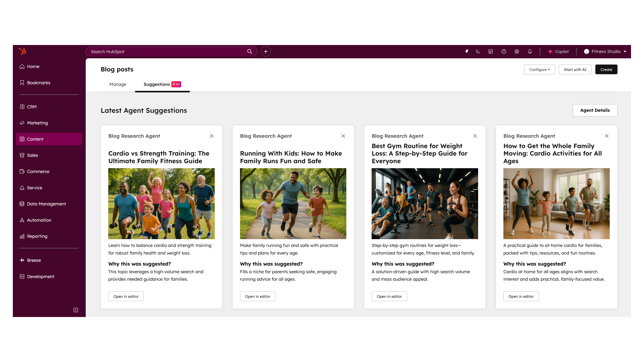
Task: Open the Help question mark icon
Action: click(504, 51)
